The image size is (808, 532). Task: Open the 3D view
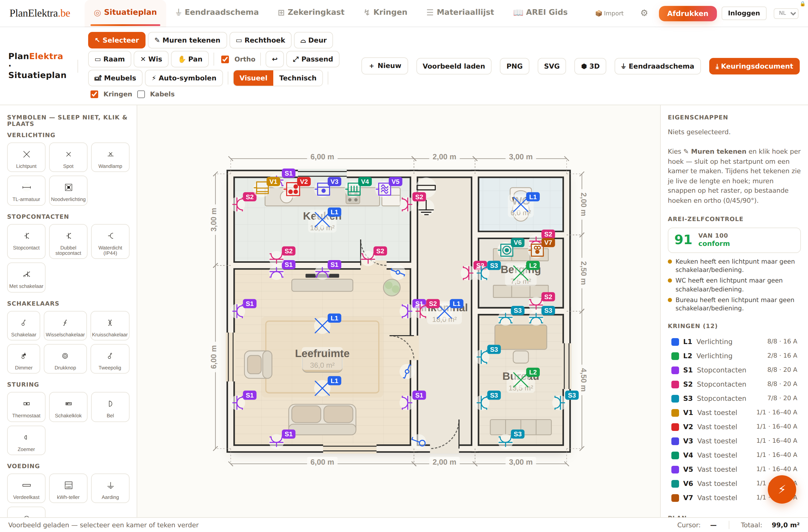(590, 66)
